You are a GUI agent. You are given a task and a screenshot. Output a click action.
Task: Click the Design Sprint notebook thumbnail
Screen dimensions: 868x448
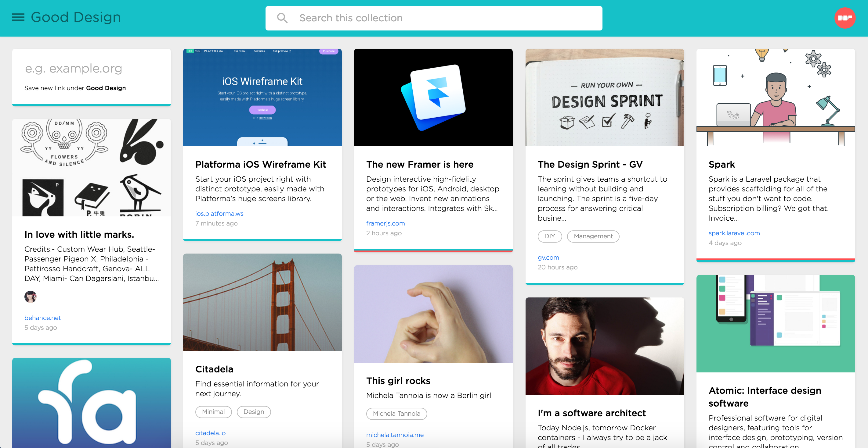[x=605, y=98]
